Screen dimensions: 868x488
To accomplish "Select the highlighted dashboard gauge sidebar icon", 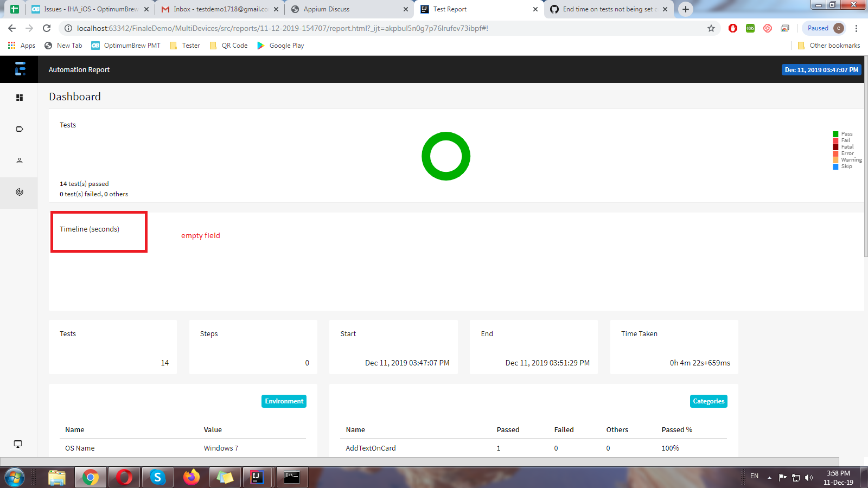I will (x=20, y=192).
